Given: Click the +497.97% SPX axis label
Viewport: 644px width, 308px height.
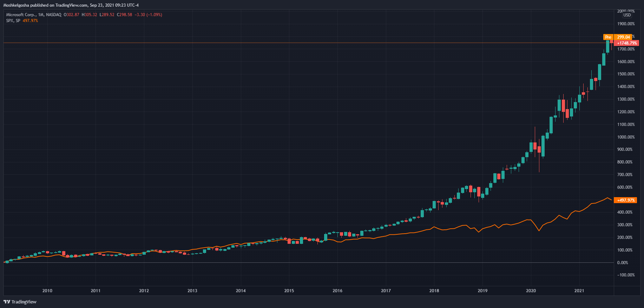Looking at the screenshot, I should 626,200.
